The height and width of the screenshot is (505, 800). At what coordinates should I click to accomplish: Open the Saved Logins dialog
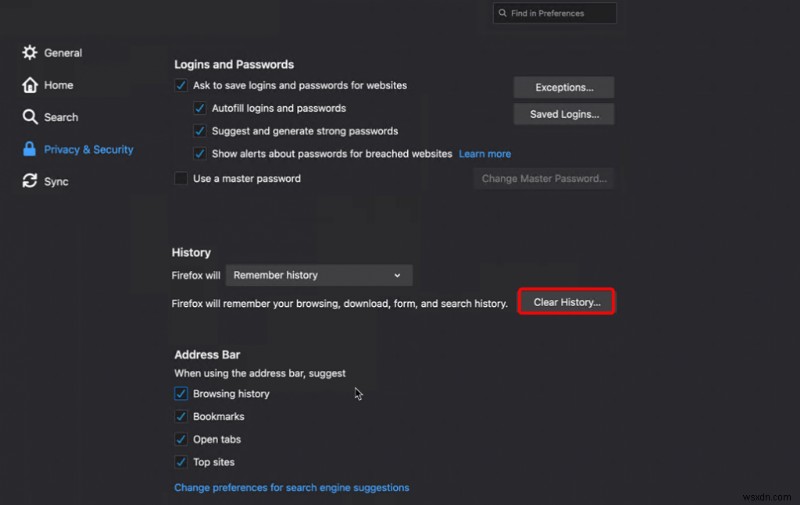point(564,114)
